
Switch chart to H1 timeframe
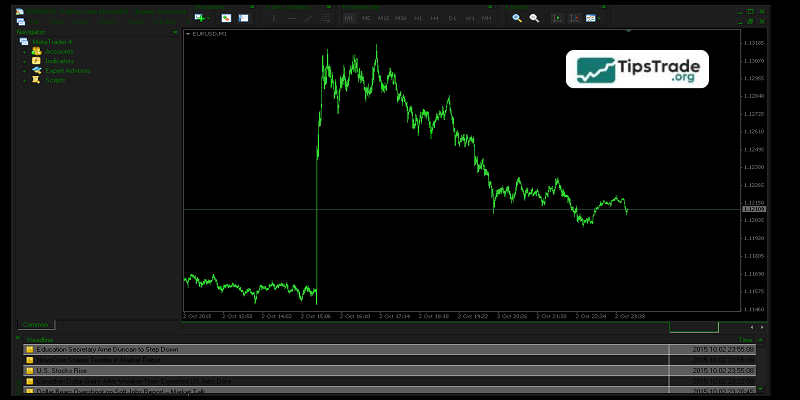click(x=418, y=18)
